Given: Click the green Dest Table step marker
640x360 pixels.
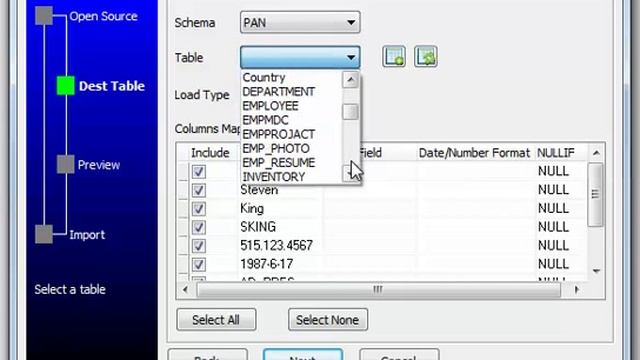Looking at the screenshot, I should click(x=65, y=86).
